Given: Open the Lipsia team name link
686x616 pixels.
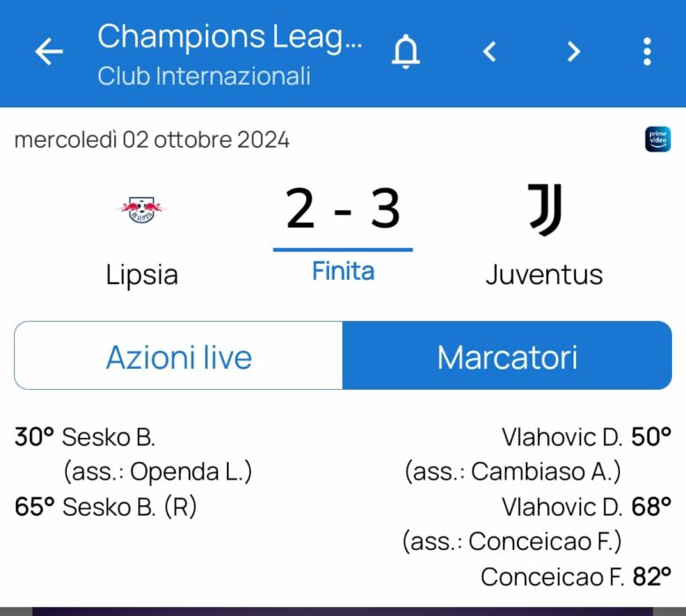Looking at the screenshot, I should (x=142, y=275).
